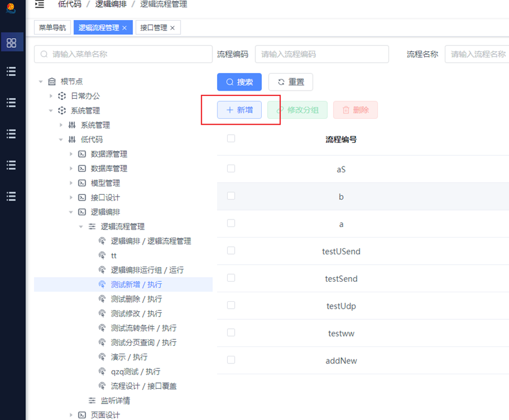Image resolution: width=509 pixels, height=420 pixels.
Task: Close the 逻辑流程管理 tab
Action: [x=124, y=28]
